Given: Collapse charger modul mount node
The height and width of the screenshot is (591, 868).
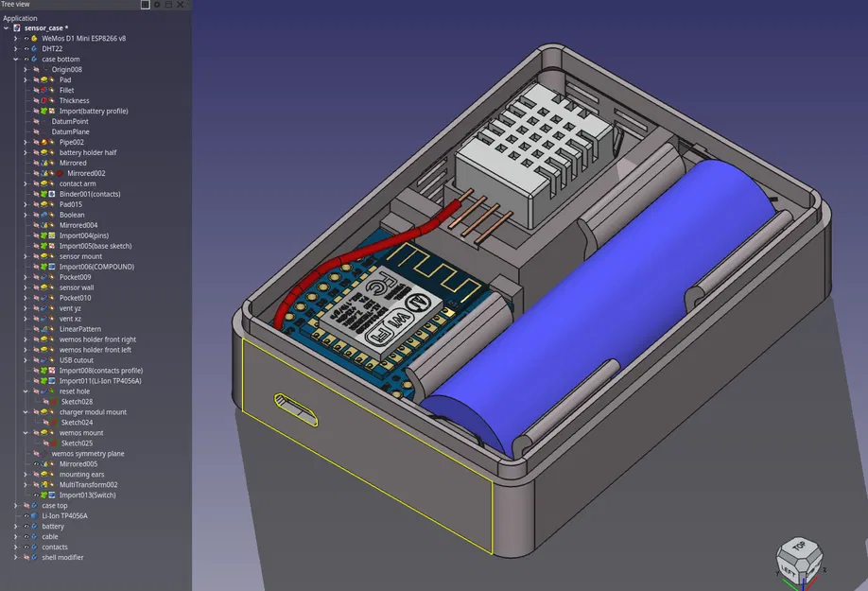Looking at the screenshot, I should pos(26,412).
